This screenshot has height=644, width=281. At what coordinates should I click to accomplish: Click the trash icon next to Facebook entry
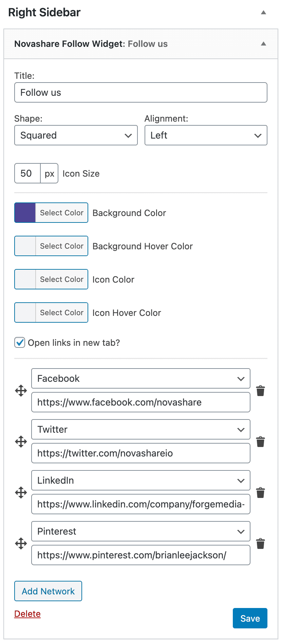260,391
